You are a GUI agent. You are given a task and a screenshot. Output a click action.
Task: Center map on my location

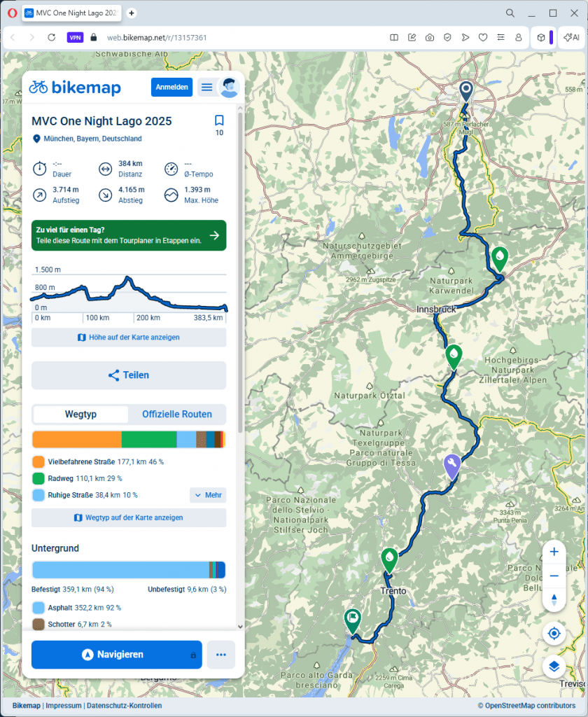[554, 634]
